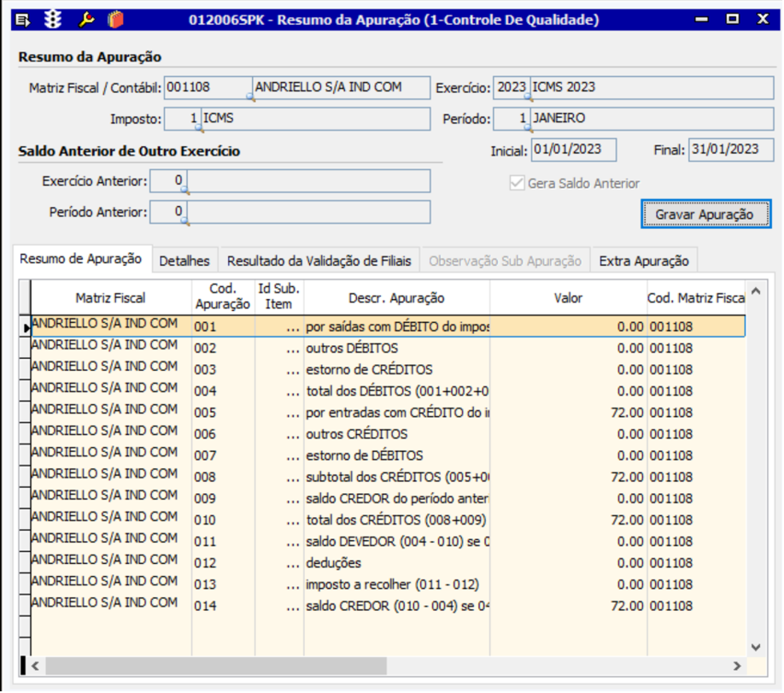Click Período Anterior code field
The height and width of the screenshot is (693, 784).
click(168, 212)
